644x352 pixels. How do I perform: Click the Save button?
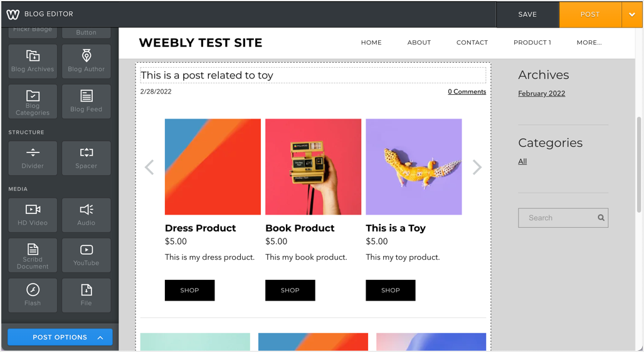point(527,14)
